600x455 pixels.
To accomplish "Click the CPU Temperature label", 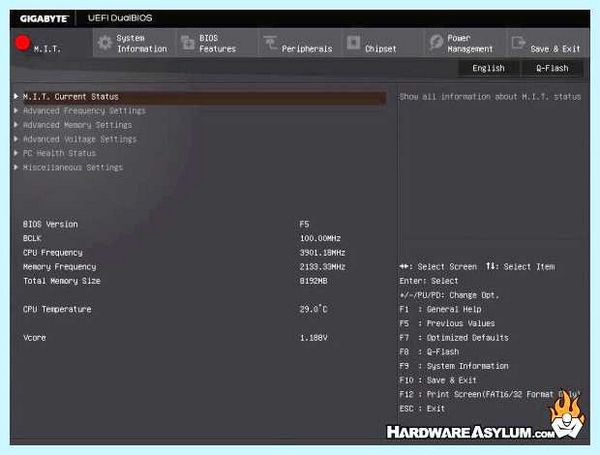I will [x=57, y=309].
